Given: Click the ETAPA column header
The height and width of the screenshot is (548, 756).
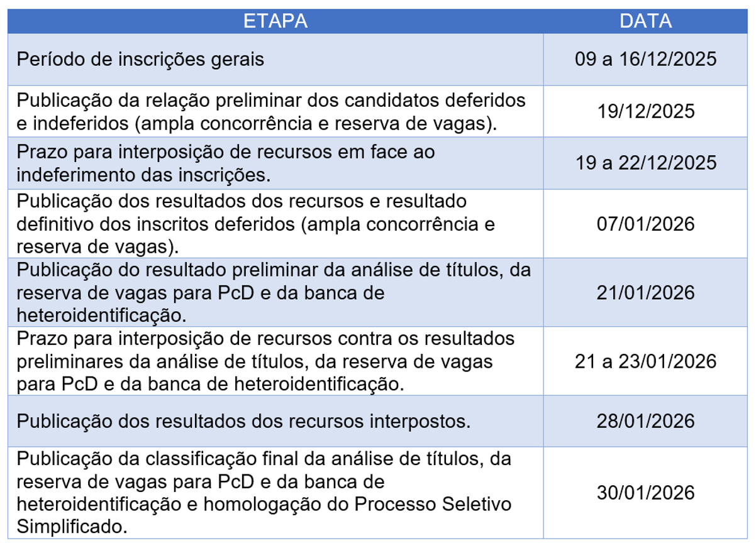Looking at the screenshot, I should 275,21.
